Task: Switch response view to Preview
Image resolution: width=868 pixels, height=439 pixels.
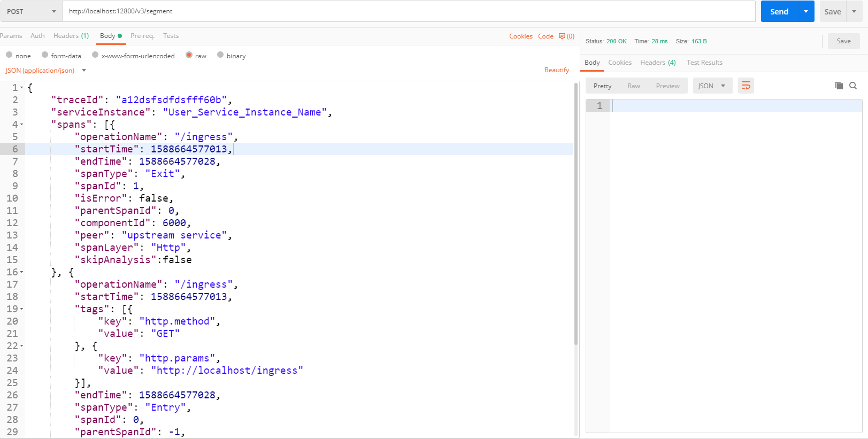Action: click(668, 86)
